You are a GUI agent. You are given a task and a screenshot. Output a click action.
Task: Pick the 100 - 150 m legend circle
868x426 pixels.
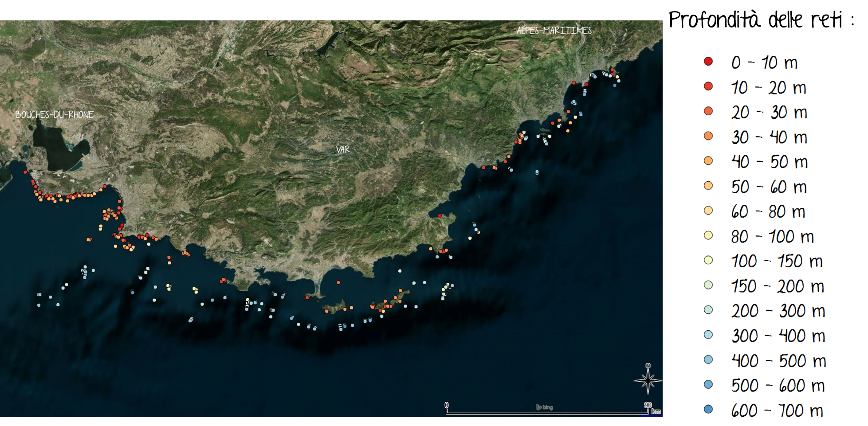click(708, 260)
